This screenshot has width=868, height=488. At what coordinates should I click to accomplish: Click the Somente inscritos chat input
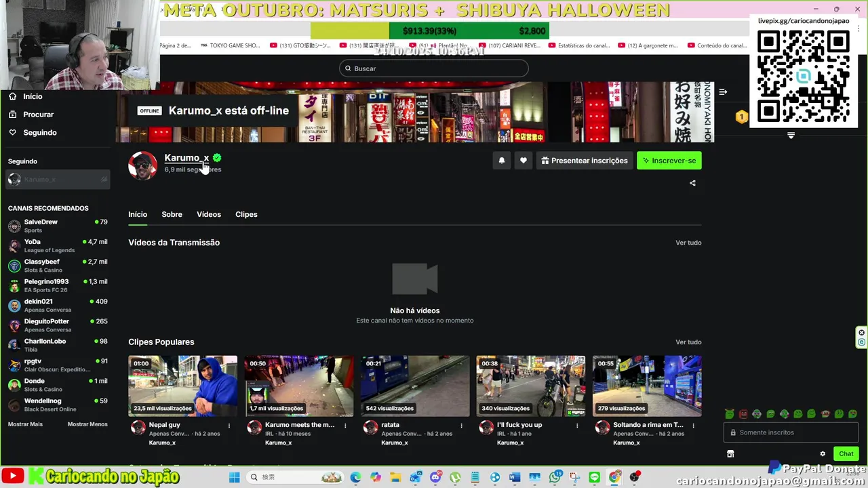pyautogui.click(x=791, y=432)
